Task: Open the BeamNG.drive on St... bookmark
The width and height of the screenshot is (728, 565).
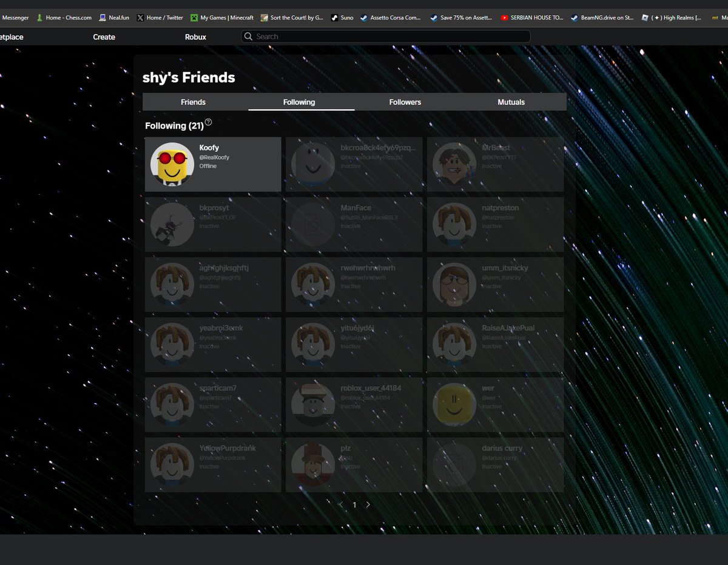Action: (602, 18)
